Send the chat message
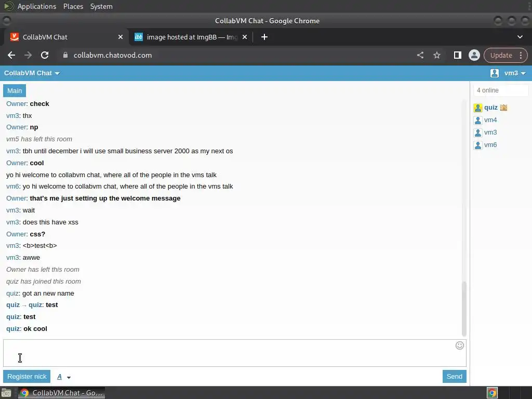The width and height of the screenshot is (532, 399). 454,377
